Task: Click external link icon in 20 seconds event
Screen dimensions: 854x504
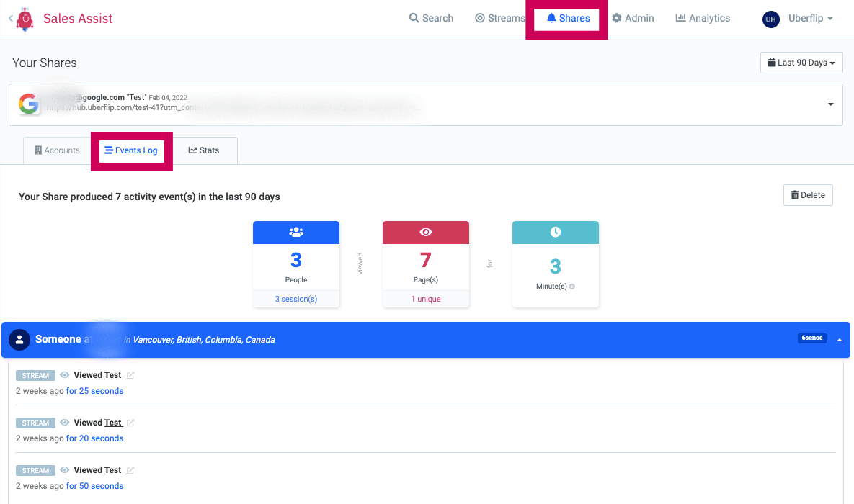Action: coord(130,423)
